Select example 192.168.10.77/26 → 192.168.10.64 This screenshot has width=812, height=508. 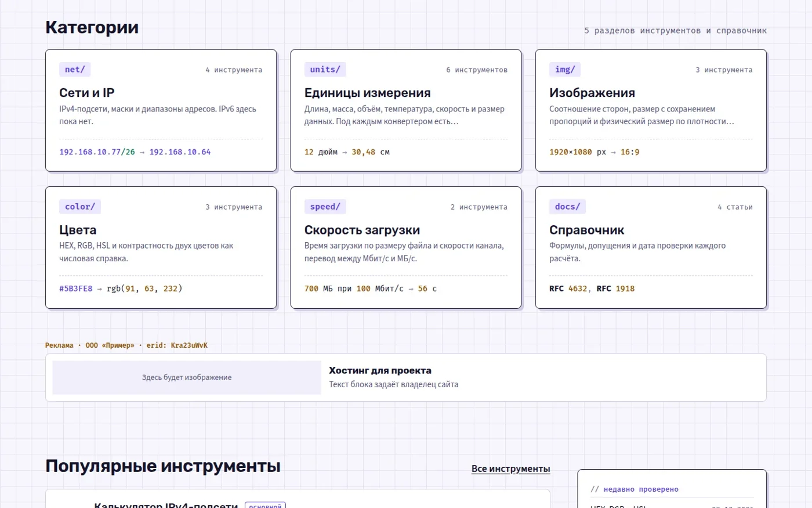(135, 152)
